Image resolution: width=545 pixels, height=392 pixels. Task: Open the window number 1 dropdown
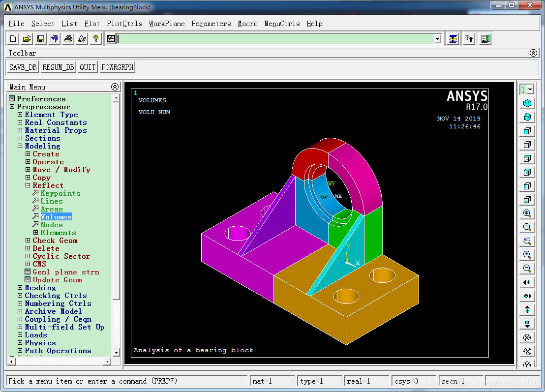530,90
